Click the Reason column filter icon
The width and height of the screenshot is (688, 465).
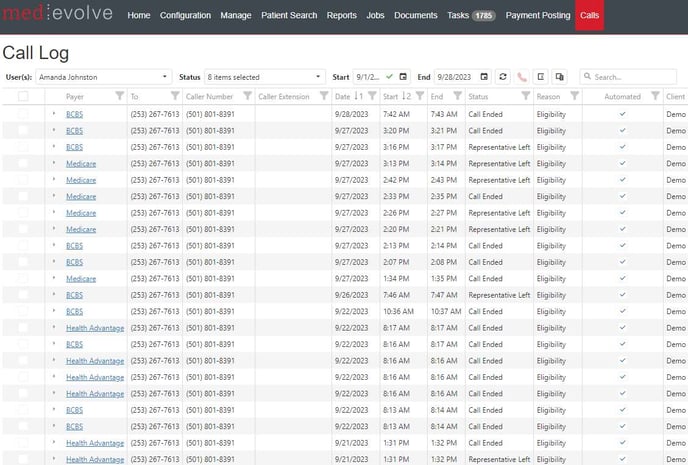coord(572,97)
